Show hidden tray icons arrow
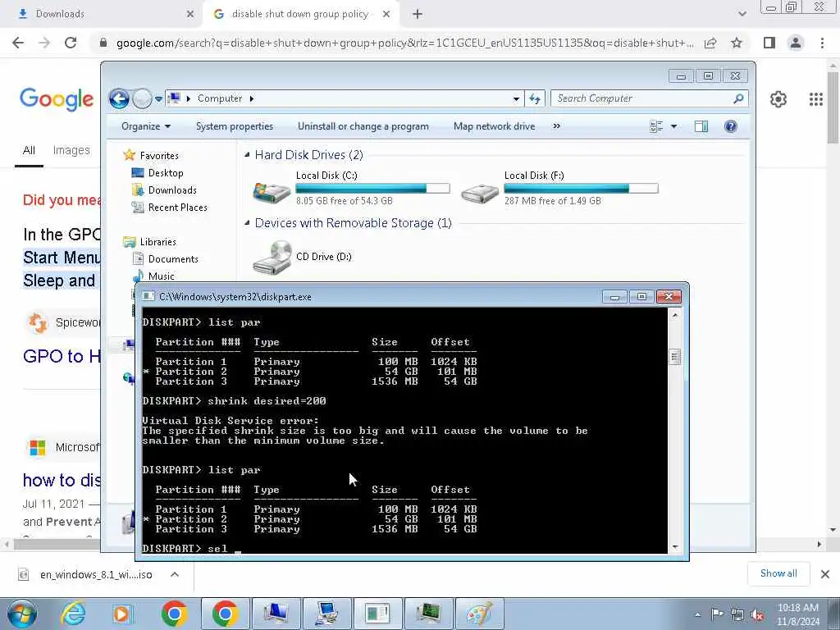The width and height of the screenshot is (840, 630). [697, 615]
